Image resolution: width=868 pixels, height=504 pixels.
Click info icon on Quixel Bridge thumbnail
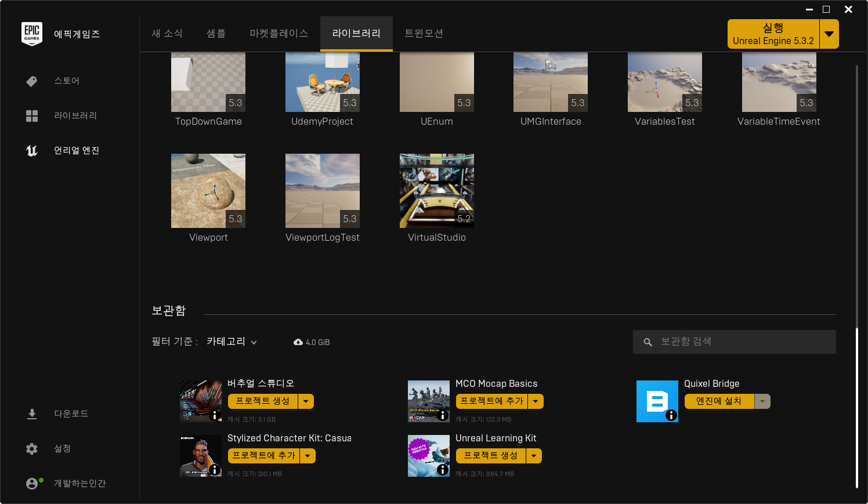(671, 415)
